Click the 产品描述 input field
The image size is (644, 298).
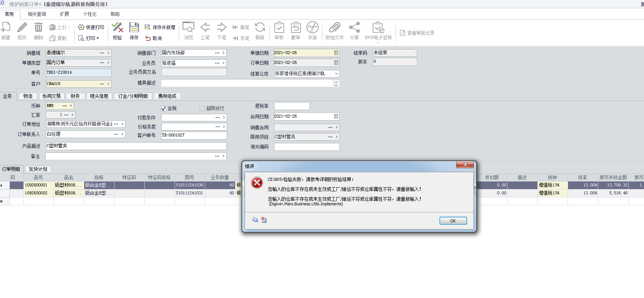(x=136, y=146)
